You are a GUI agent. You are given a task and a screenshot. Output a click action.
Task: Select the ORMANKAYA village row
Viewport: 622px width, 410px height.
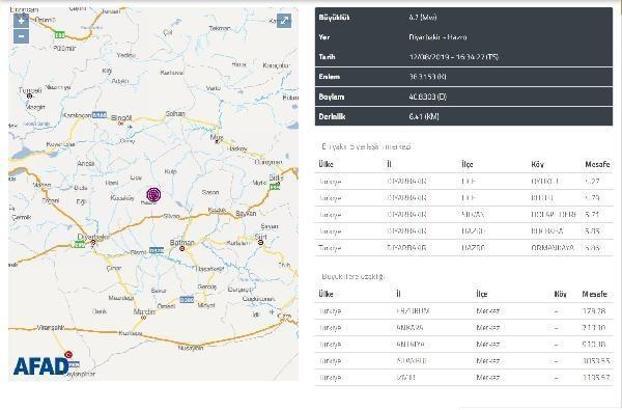pos(464,248)
